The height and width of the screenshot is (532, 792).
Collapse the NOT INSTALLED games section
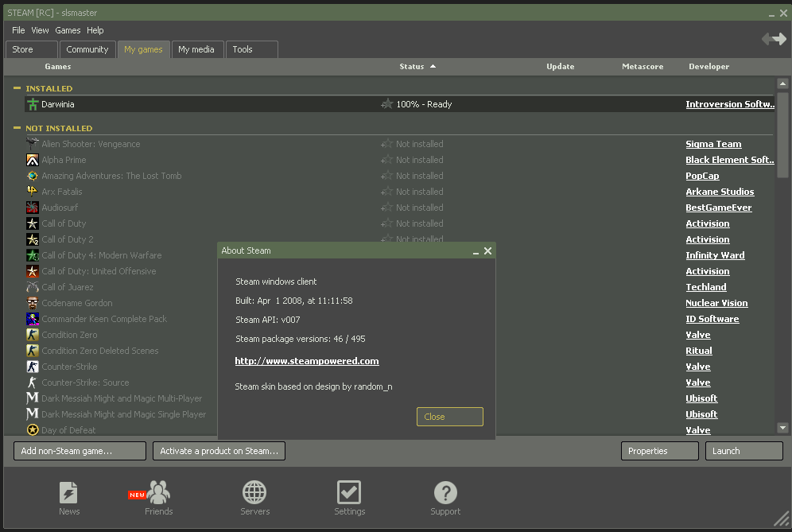(x=17, y=128)
